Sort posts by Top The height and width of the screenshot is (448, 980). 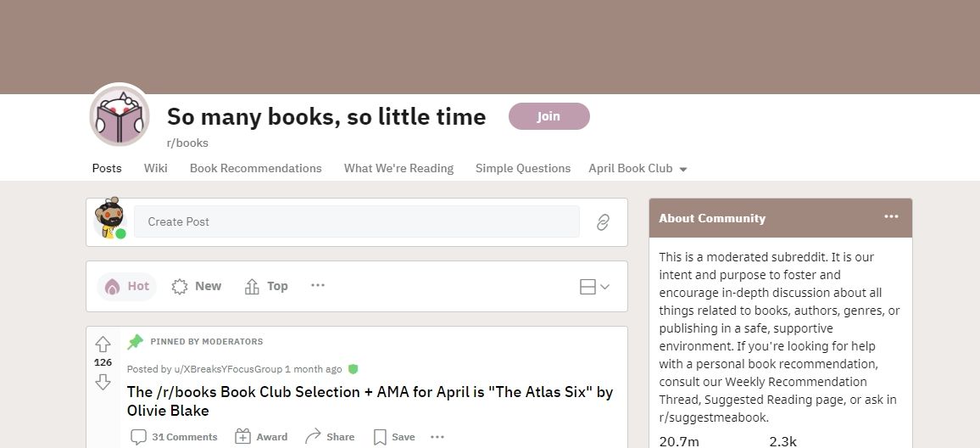point(266,287)
